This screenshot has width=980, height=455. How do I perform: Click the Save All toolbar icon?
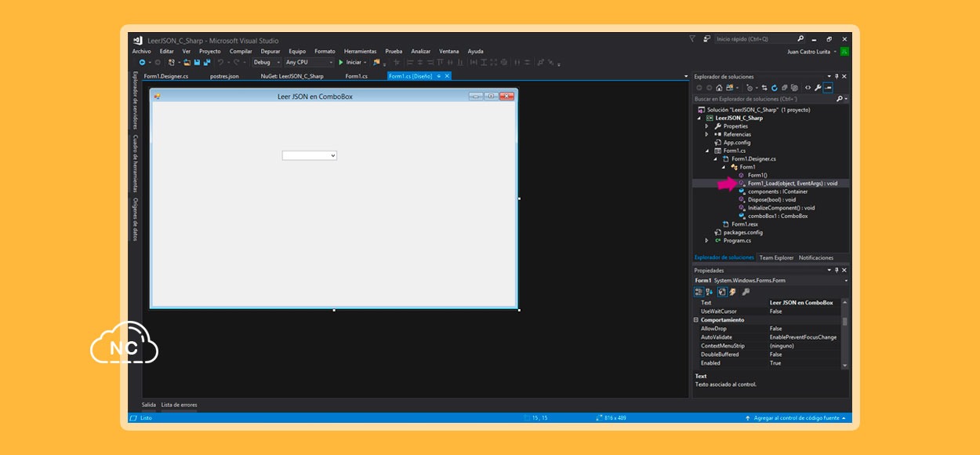207,62
